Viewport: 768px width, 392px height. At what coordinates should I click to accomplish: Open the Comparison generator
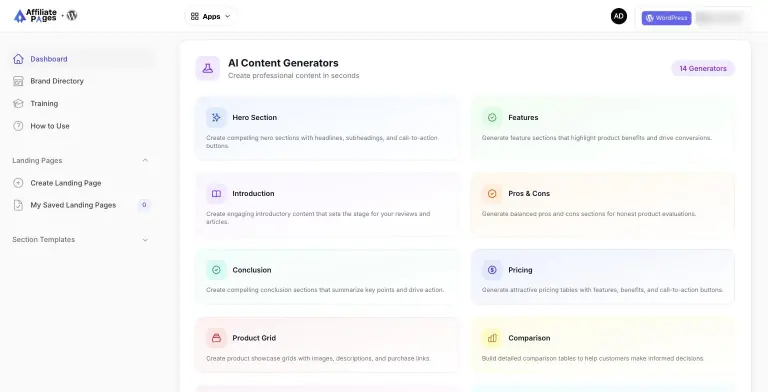[x=602, y=345]
